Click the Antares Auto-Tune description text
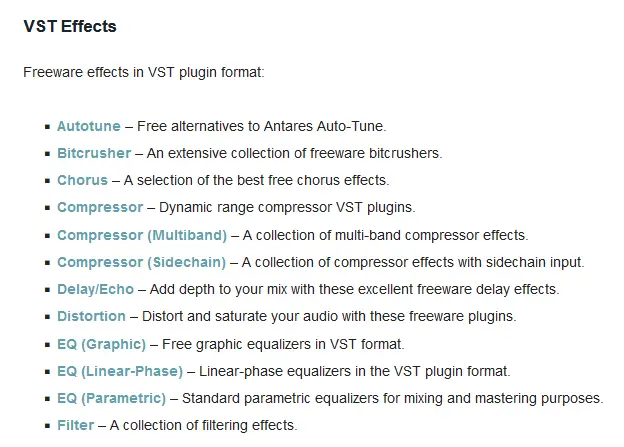Image resolution: width=624 pixels, height=447 pixels. (x=261, y=126)
